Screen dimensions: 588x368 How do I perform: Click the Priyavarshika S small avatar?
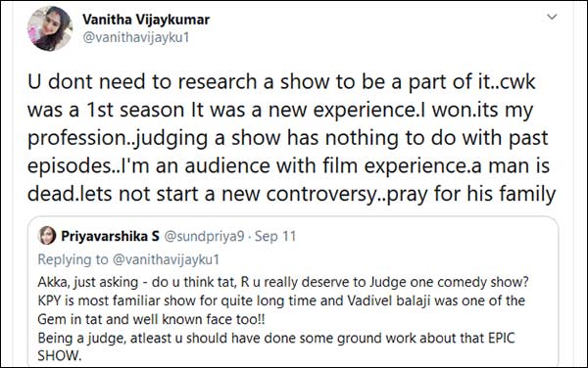coord(47,236)
